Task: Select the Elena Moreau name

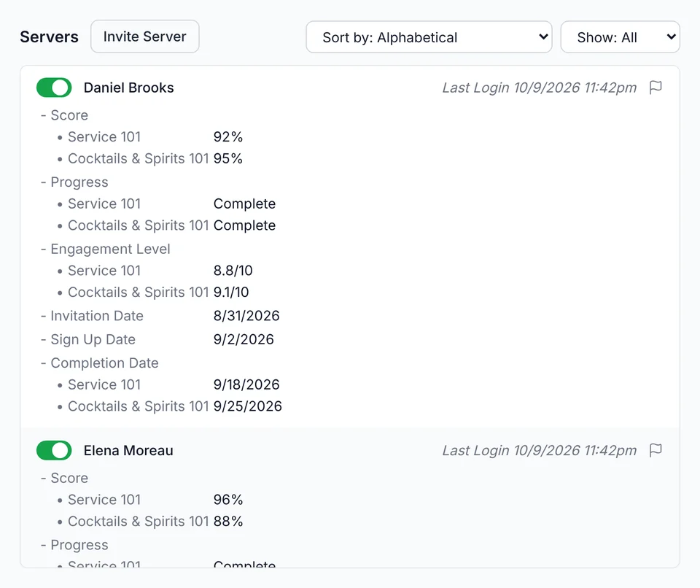Action: click(x=128, y=450)
